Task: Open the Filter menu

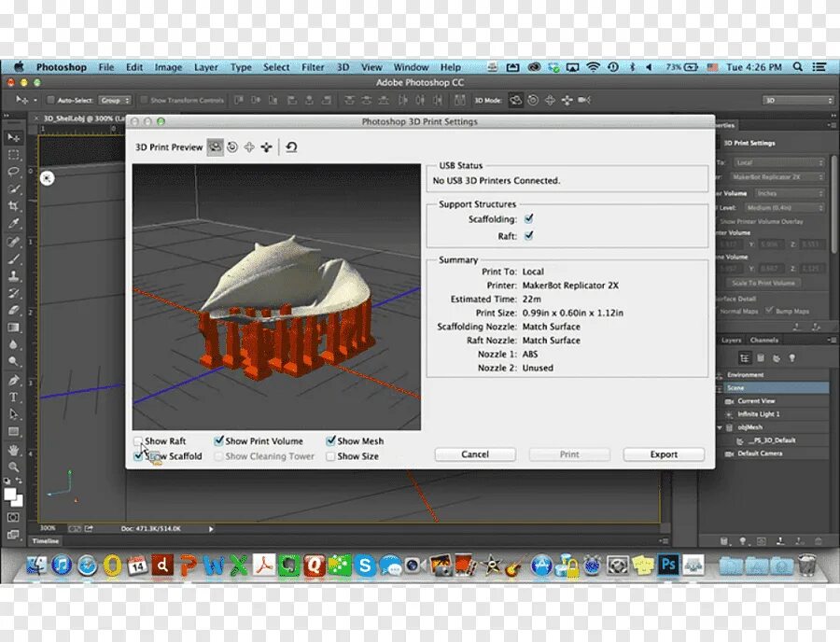Action: [313, 66]
